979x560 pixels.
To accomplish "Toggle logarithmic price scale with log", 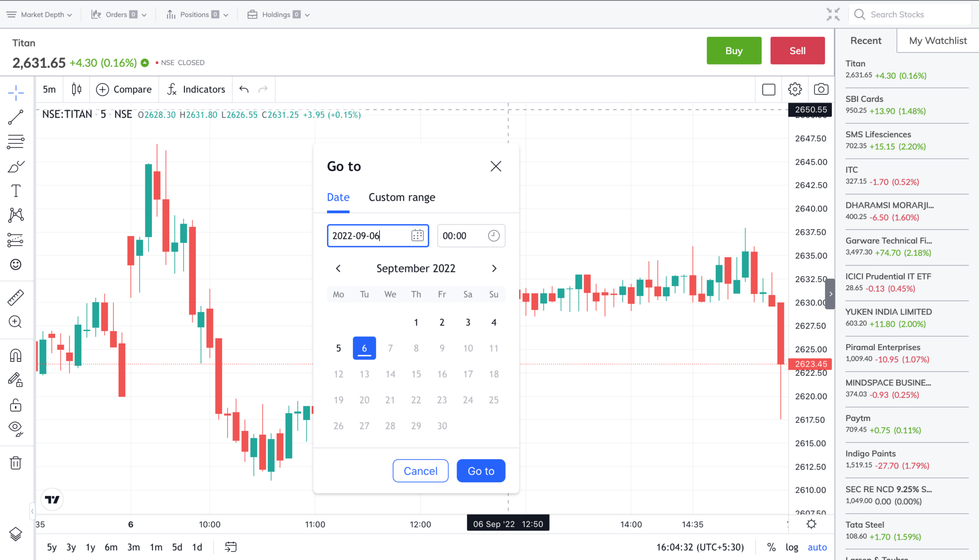I will (x=792, y=547).
